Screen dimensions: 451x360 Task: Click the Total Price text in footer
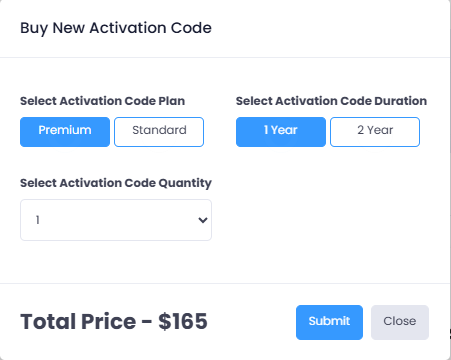(78, 321)
